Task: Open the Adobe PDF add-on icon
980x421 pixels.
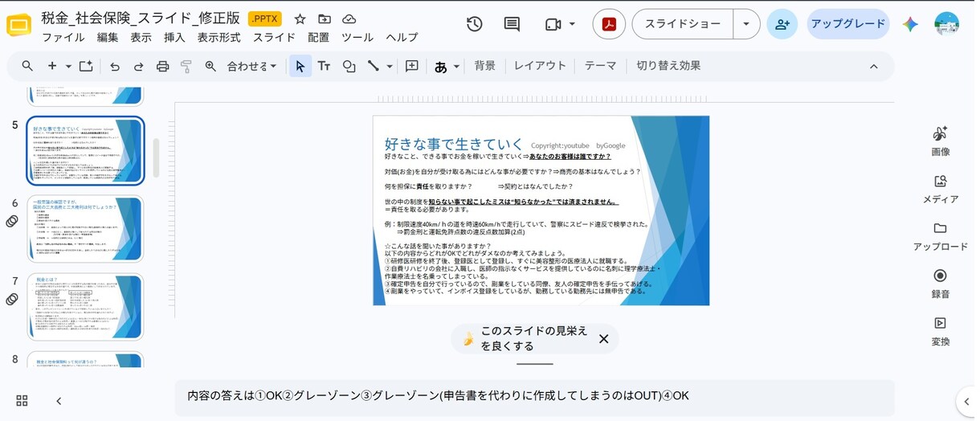Action: (x=609, y=24)
